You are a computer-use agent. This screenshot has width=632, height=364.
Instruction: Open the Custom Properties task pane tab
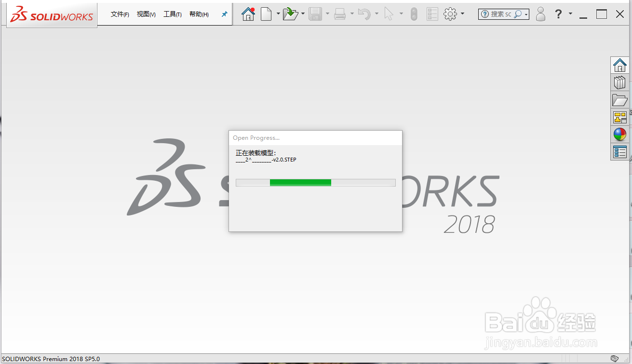pos(620,152)
